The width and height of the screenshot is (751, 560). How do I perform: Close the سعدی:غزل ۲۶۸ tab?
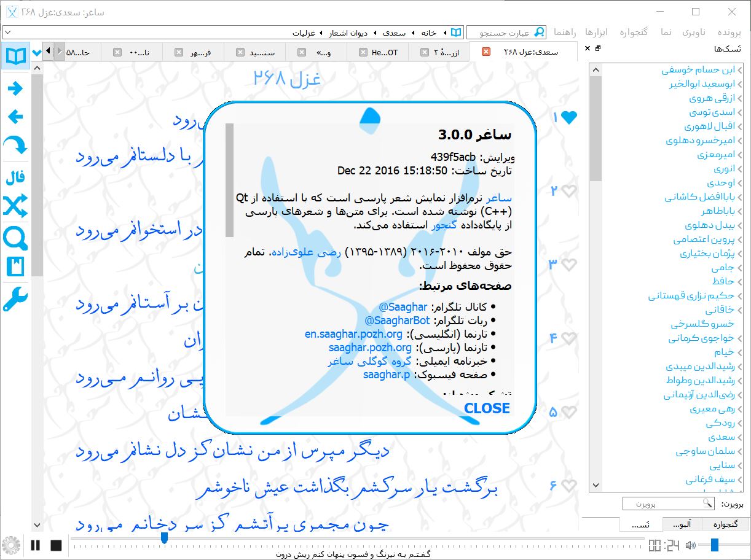pos(486,52)
